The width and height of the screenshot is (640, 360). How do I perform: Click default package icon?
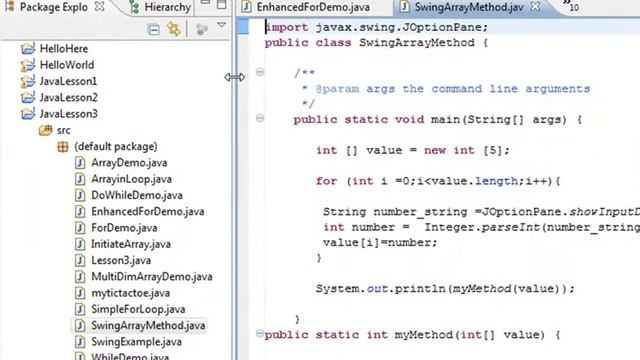point(63,147)
